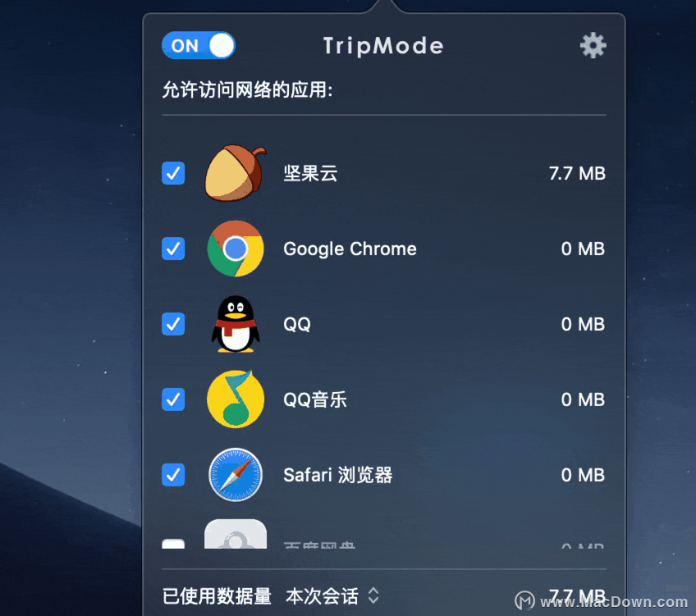
Task: Turn off the TripMode ON switch
Action: point(199,45)
